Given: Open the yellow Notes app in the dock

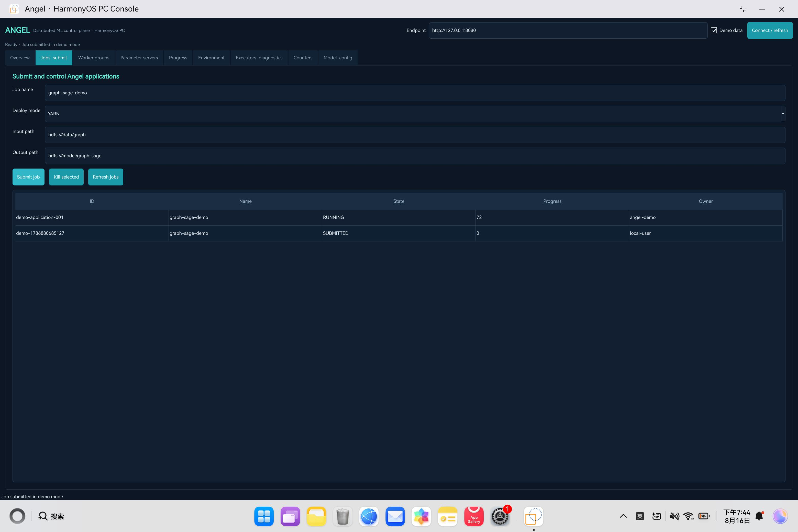Looking at the screenshot, I should click(448, 516).
